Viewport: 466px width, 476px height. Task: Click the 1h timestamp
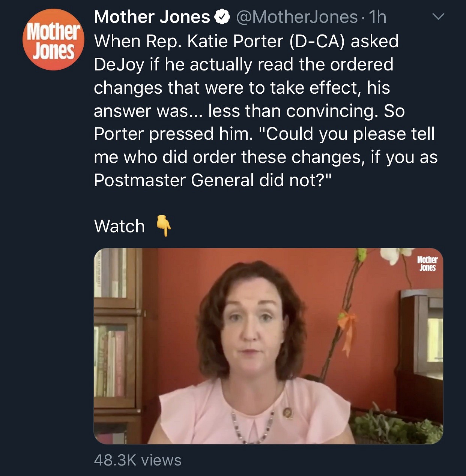click(x=377, y=17)
